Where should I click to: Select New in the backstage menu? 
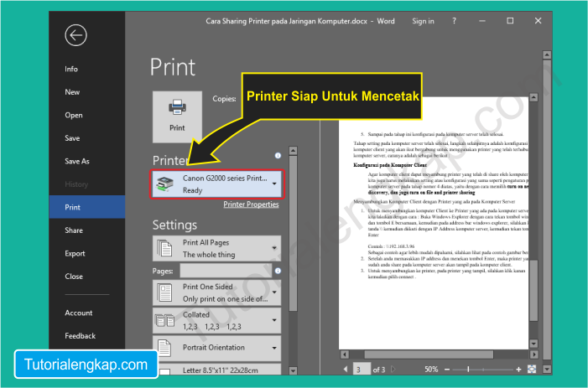click(x=72, y=92)
